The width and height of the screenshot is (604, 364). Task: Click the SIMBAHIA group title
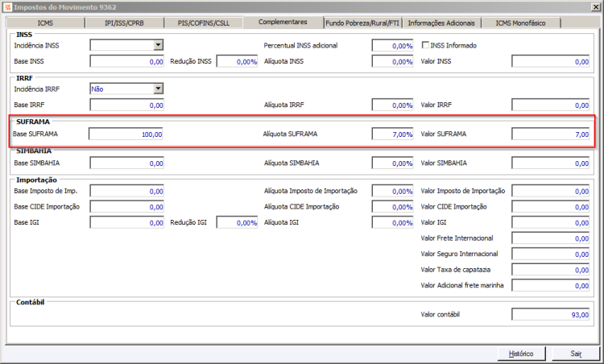(x=34, y=151)
